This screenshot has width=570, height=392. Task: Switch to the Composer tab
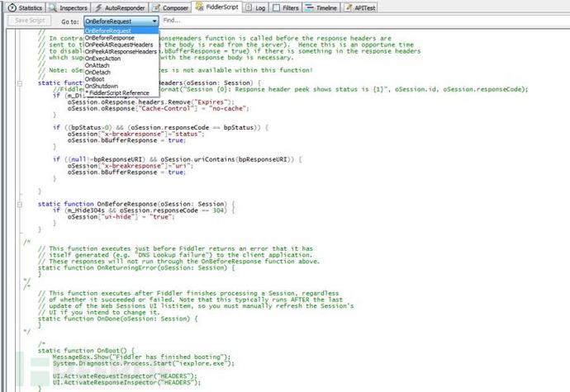[x=170, y=7]
